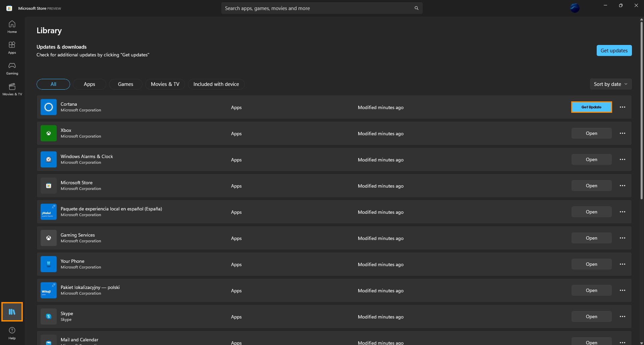The width and height of the screenshot is (644, 345).
Task: Click the Windows Alarms & Clock icon
Action: tap(49, 159)
